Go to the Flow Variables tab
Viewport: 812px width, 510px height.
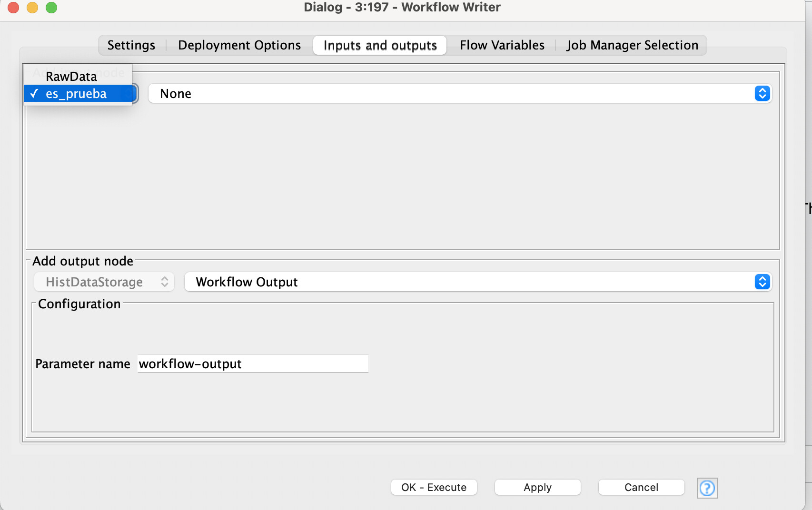(x=502, y=45)
